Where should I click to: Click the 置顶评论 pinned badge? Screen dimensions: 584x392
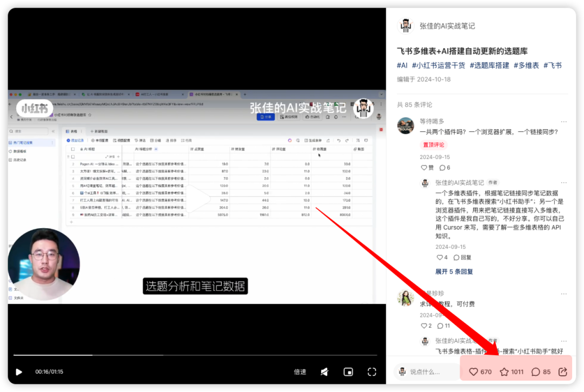coord(434,145)
